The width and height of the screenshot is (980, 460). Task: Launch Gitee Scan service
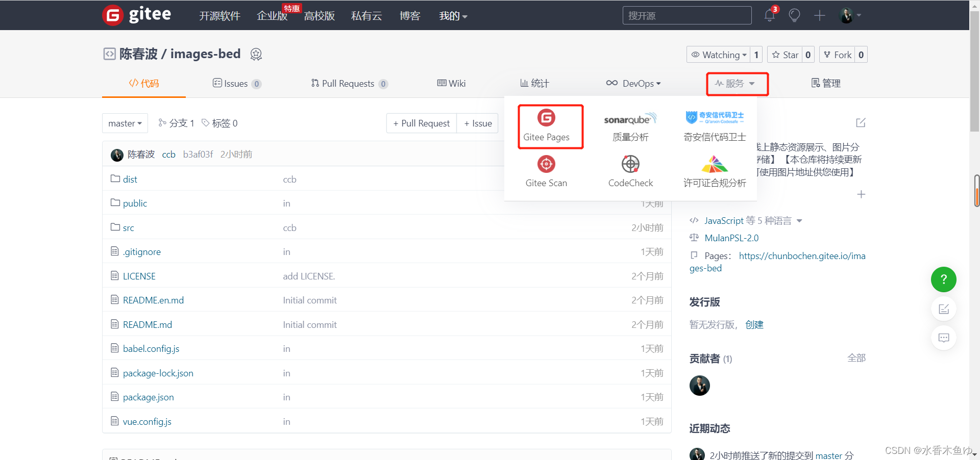pos(546,172)
